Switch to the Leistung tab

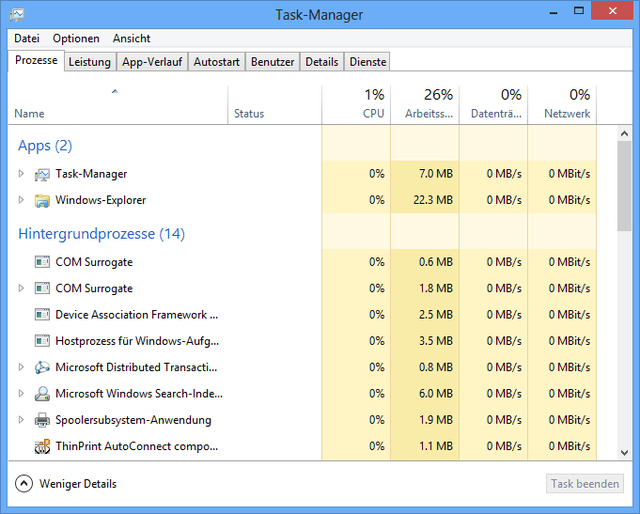(x=90, y=62)
